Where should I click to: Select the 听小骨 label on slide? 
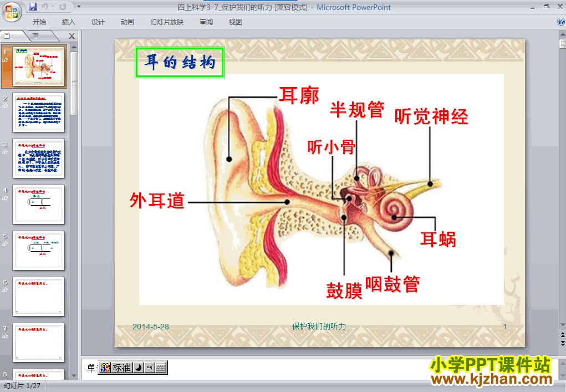point(332,147)
